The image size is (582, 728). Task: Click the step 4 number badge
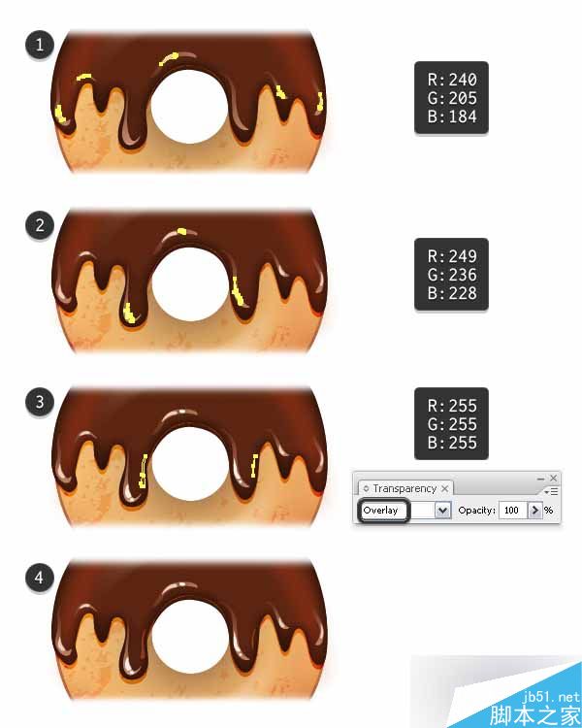[x=40, y=579]
